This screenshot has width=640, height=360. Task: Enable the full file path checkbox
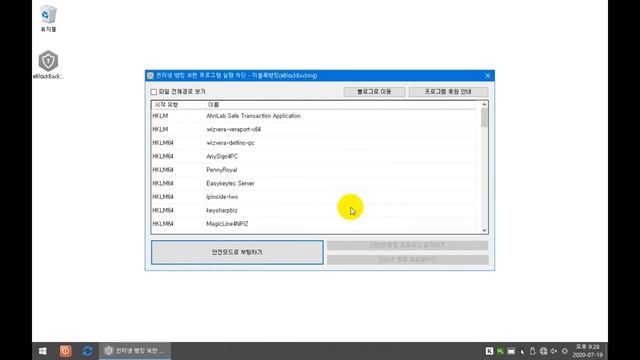[x=154, y=92]
